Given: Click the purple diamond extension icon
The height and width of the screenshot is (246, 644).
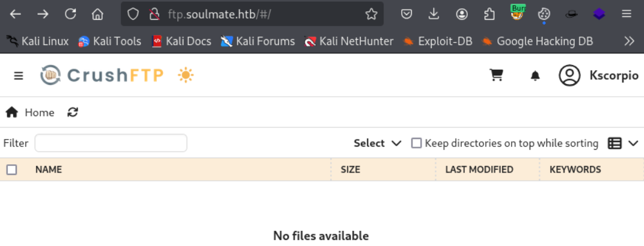Looking at the screenshot, I should pos(600,14).
